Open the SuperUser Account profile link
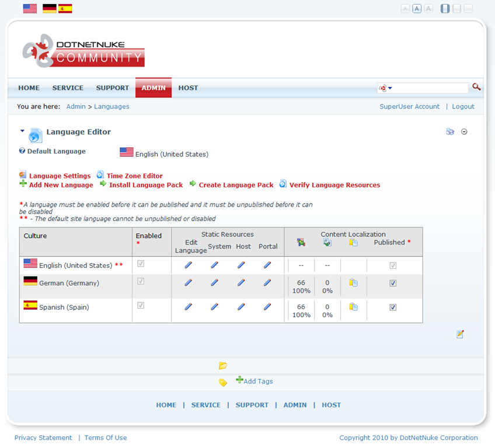The width and height of the screenshot is (495, 448). [409, 106]
